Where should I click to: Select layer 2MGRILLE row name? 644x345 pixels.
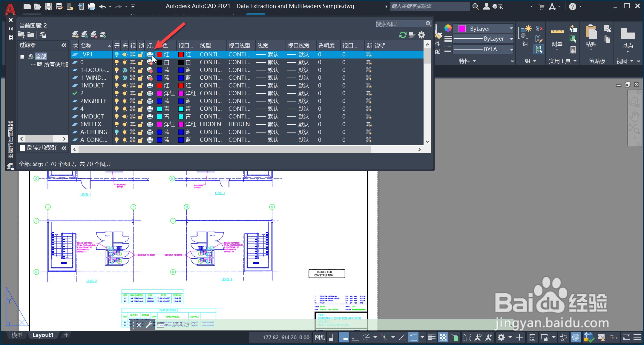click(93, 101)
